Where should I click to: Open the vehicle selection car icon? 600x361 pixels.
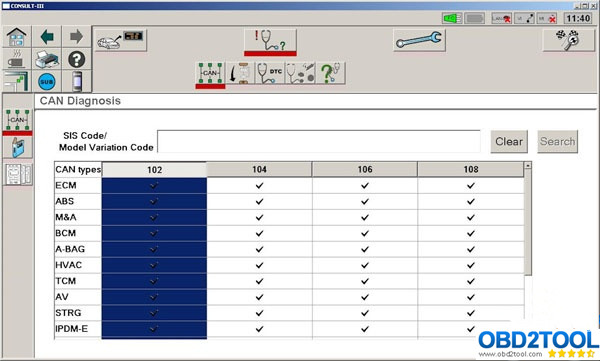tap(120, 40)
